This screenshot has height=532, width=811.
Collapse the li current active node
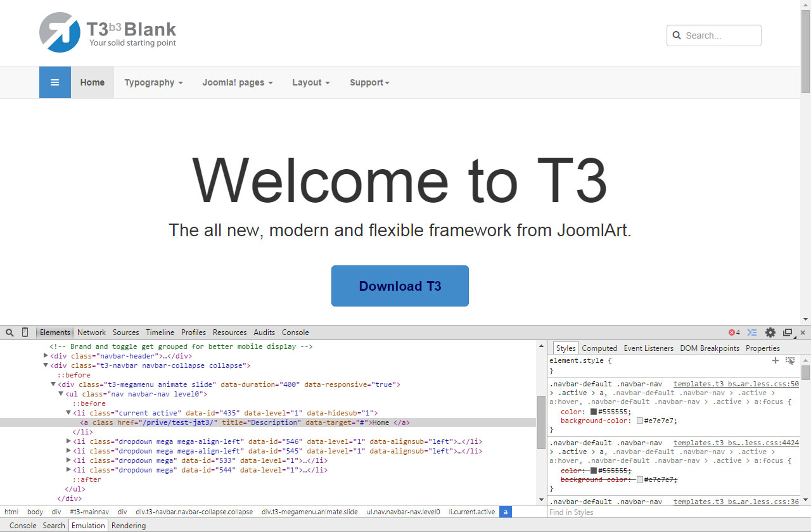[x=68, y=413]
